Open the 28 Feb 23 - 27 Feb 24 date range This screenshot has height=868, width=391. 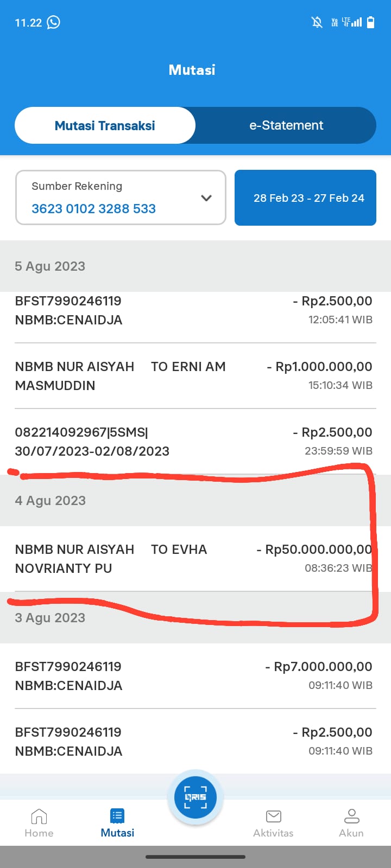(x=305, y=198)
